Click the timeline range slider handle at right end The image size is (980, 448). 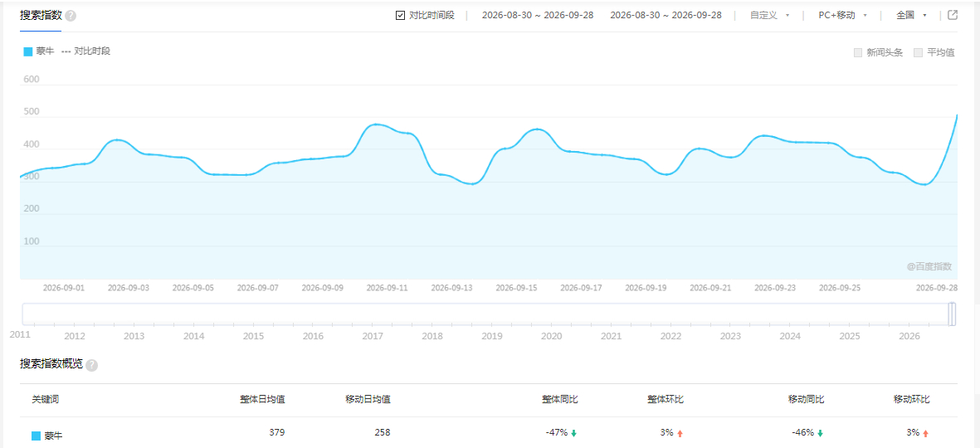point(952,314)
